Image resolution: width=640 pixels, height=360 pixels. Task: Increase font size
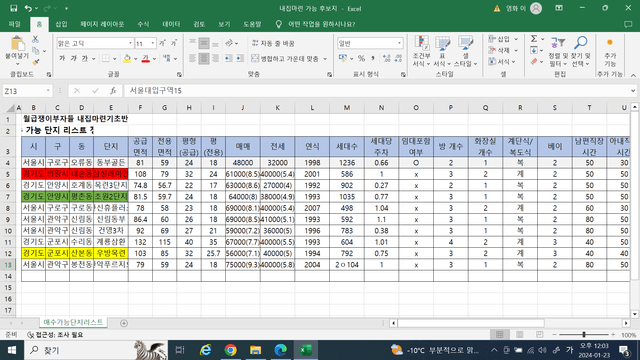[x=162, y=43]
